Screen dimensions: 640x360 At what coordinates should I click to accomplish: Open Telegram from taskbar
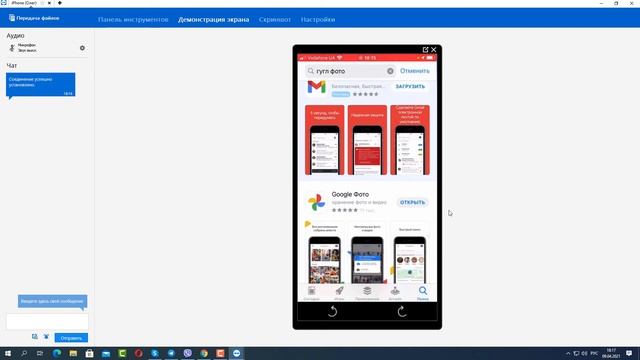pyautogui.click(x=171, y=353)
